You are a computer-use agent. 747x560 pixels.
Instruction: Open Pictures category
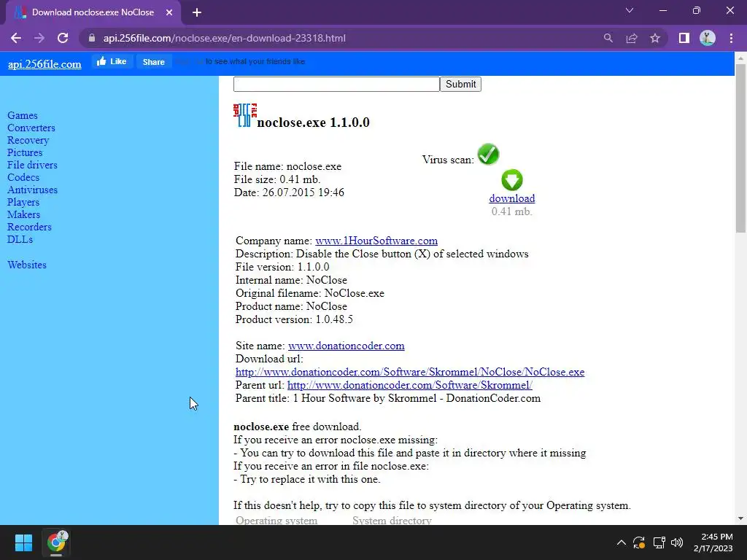(x=25, y=153)
